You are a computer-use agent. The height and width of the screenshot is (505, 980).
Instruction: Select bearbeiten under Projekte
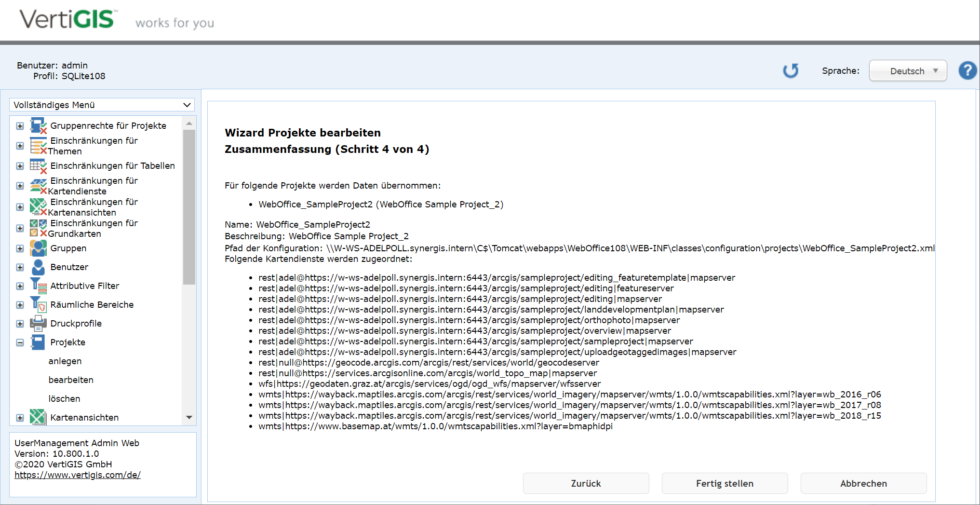71,380
